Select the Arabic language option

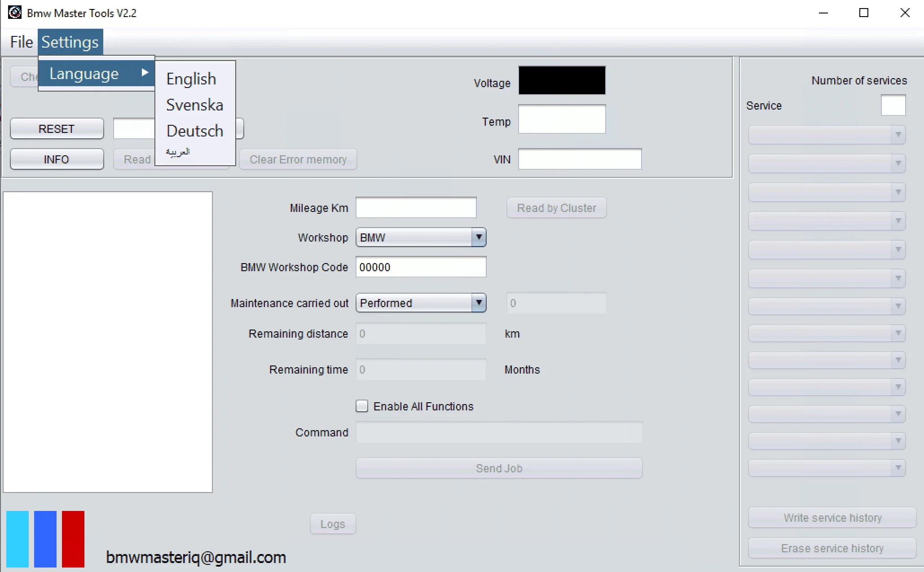tap(178, 153)
